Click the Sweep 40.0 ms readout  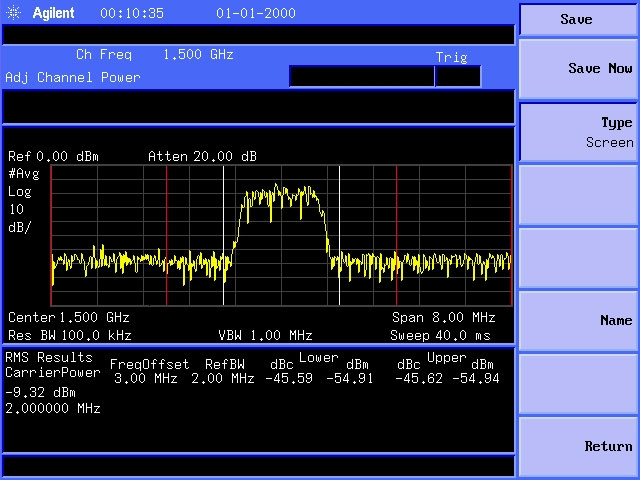[440, 336]
